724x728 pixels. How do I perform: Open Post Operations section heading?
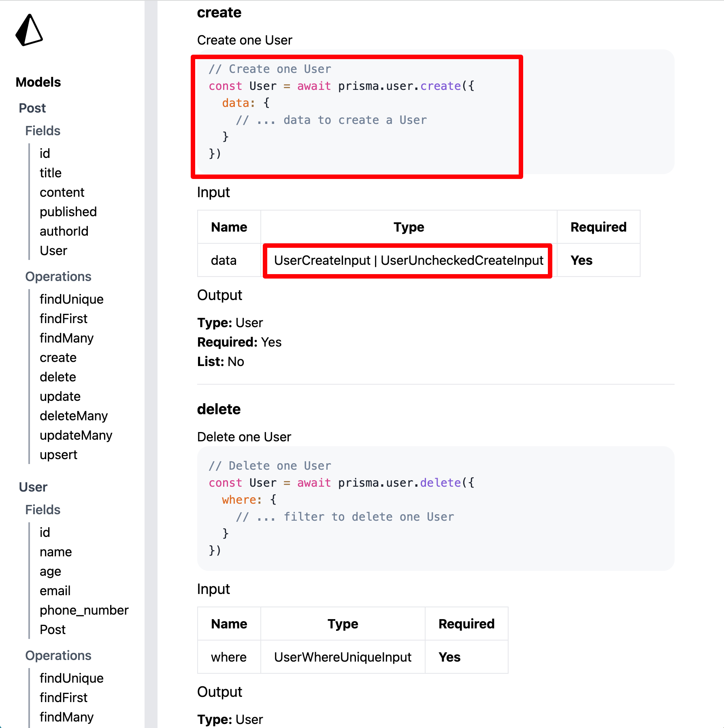58,277
